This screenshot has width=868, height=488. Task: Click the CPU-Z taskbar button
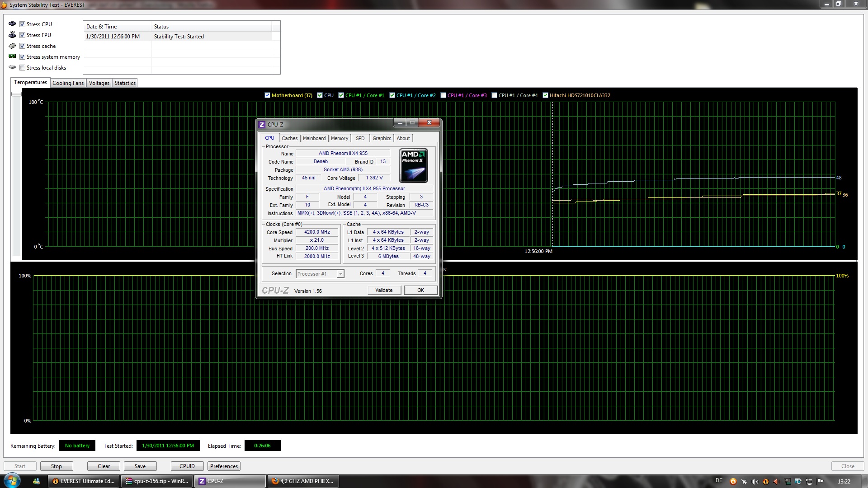tap(230, 481)
